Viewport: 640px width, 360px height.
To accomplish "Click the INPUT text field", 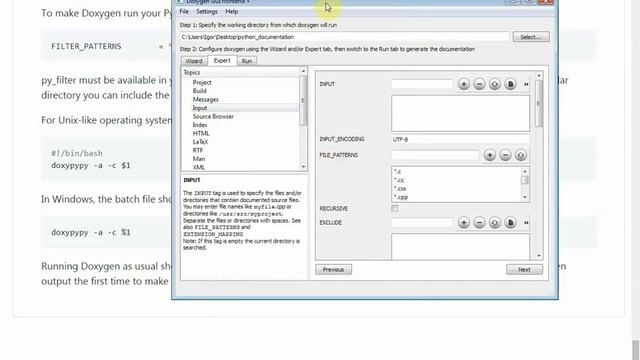I will (422, 84).
